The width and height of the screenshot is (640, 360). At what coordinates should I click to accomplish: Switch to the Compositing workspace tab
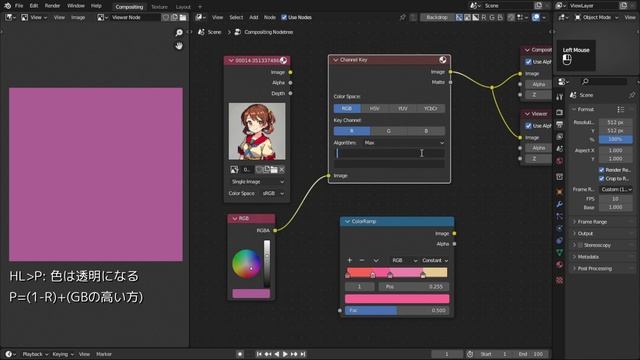point(129,7)
